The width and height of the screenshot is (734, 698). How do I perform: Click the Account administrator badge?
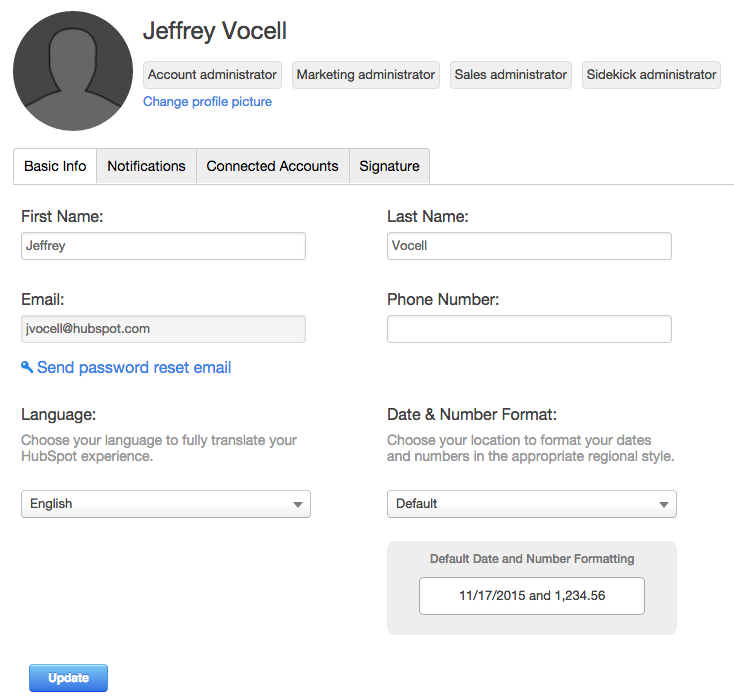212,75
